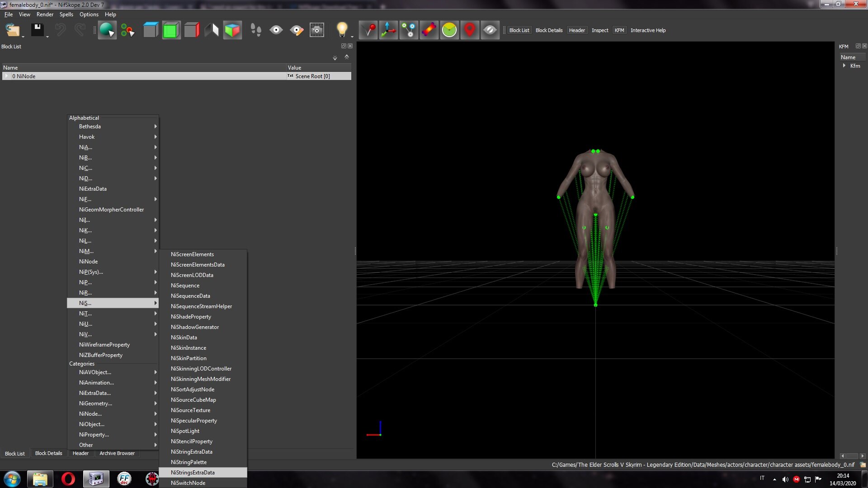Screen dimensions: 868x488
Task: Close the Block List panel
Action: point(350,46)
